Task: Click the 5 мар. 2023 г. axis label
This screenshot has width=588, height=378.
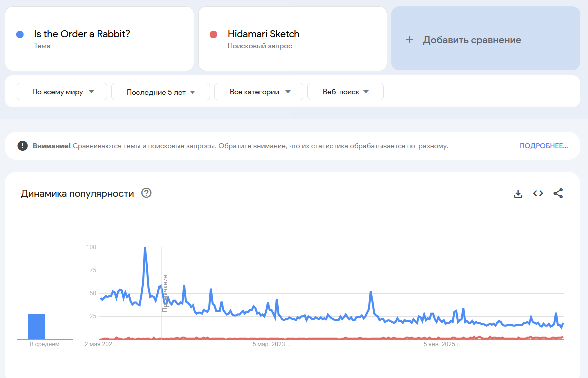Action: pyautogui.click(x=271, y=344)
